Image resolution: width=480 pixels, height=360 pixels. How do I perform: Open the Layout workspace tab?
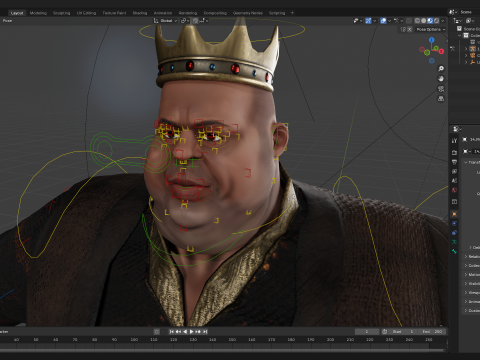[x=17, y=13]
